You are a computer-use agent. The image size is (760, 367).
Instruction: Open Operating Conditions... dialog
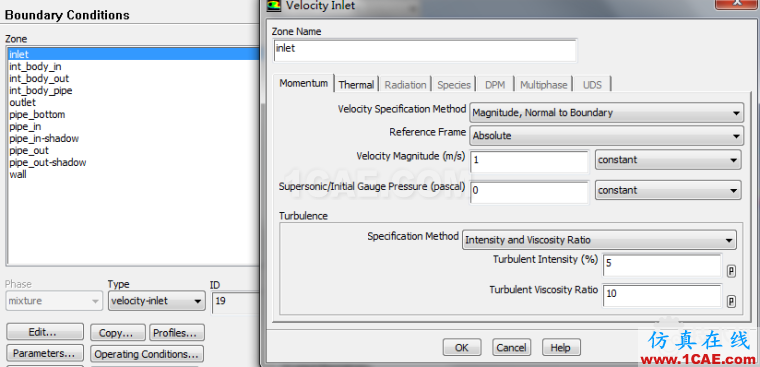(x=147, y=354)
